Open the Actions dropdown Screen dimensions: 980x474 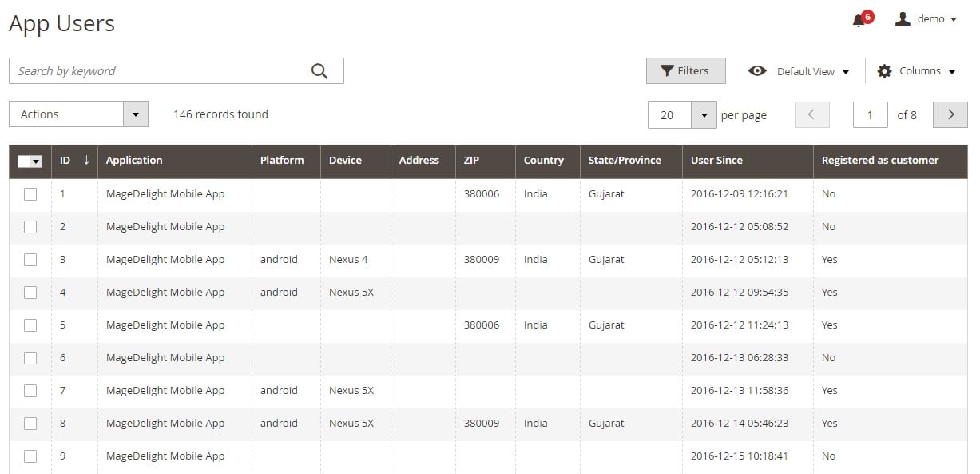[78, 114]
